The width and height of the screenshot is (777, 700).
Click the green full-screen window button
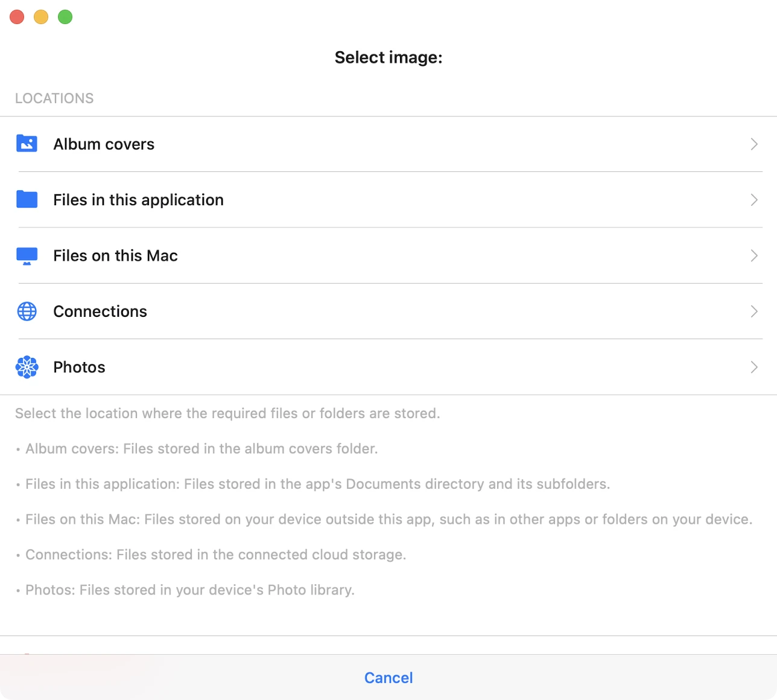click(65, 17)
